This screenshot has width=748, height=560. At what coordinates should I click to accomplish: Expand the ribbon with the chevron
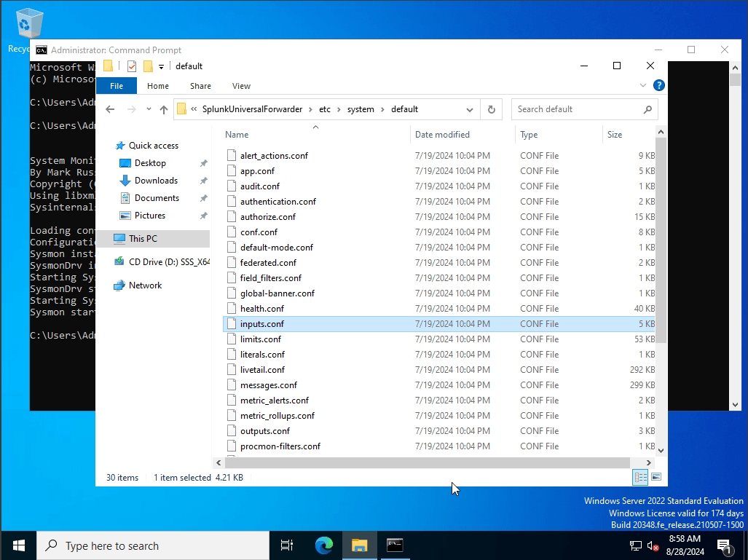[643, 85]
